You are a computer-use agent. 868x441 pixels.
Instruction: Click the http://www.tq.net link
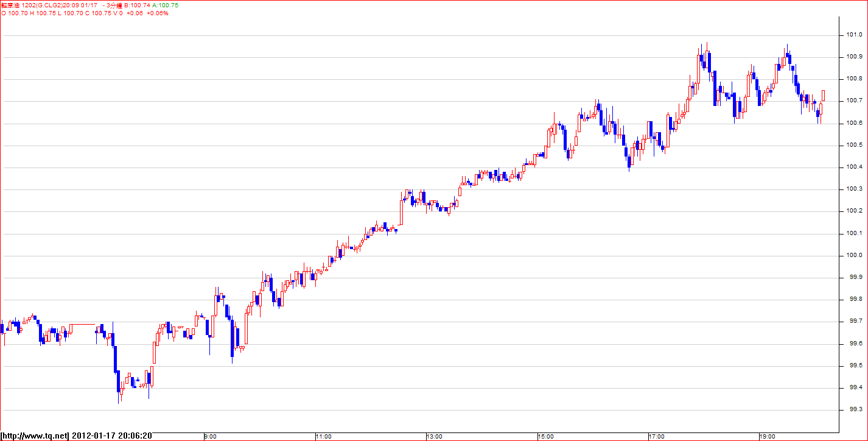(35, 436)
